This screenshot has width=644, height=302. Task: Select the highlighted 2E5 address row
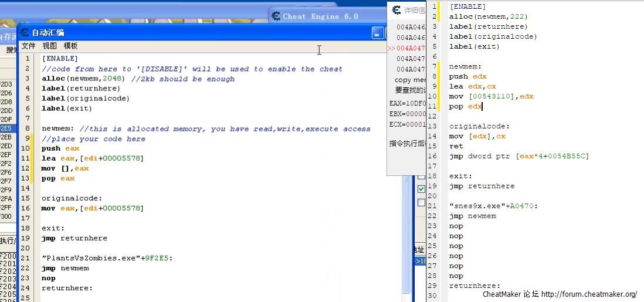pos(6,128)
